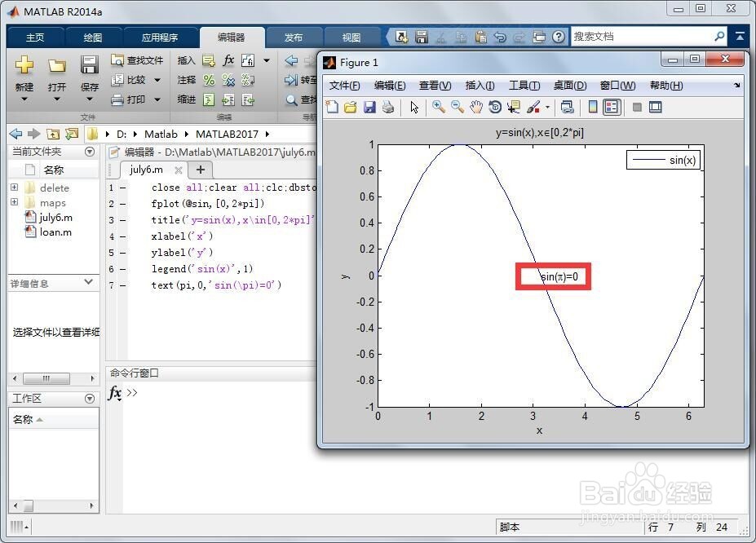Viewport: 756px width, 543px height.
Task: Expand the 打印 dropdown arrow
Action: (x=157, y=99)
